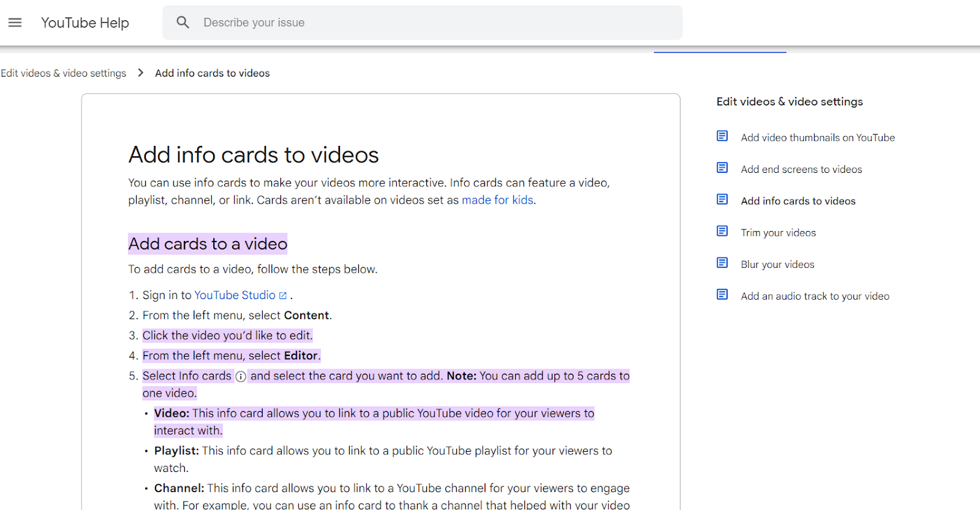This screenshot has height=510, width=980.
Task: Click the article icon beside Add video thumbnails
Action: tap(722, 136)
